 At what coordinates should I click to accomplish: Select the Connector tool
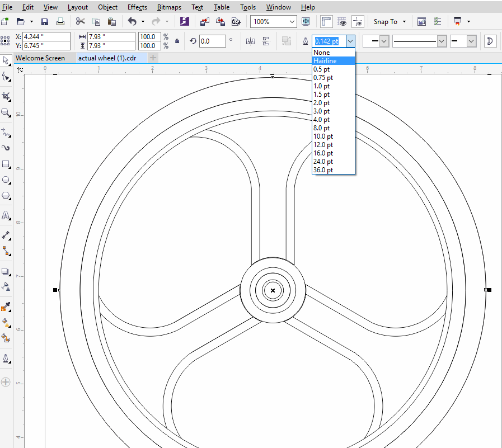6,251
